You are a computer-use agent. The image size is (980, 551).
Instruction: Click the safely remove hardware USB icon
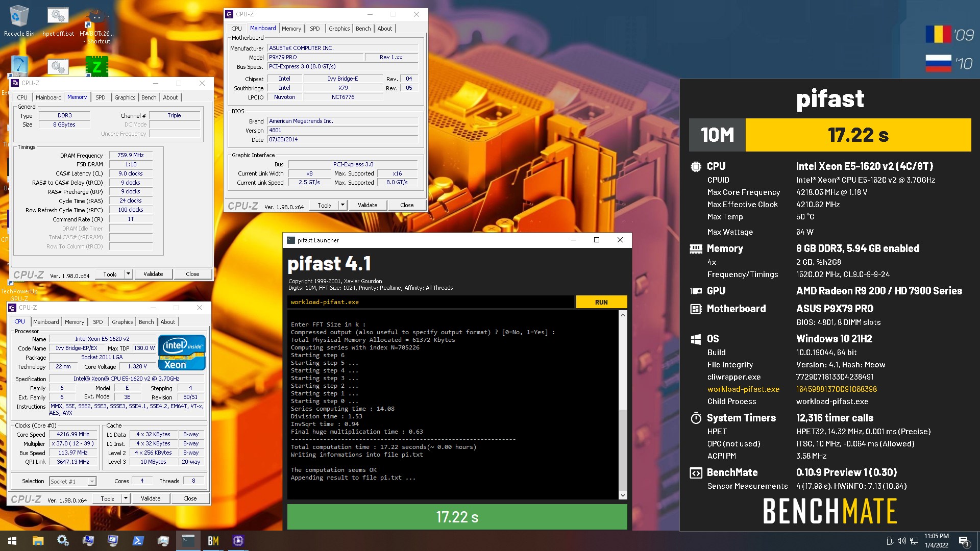(890, 541)
